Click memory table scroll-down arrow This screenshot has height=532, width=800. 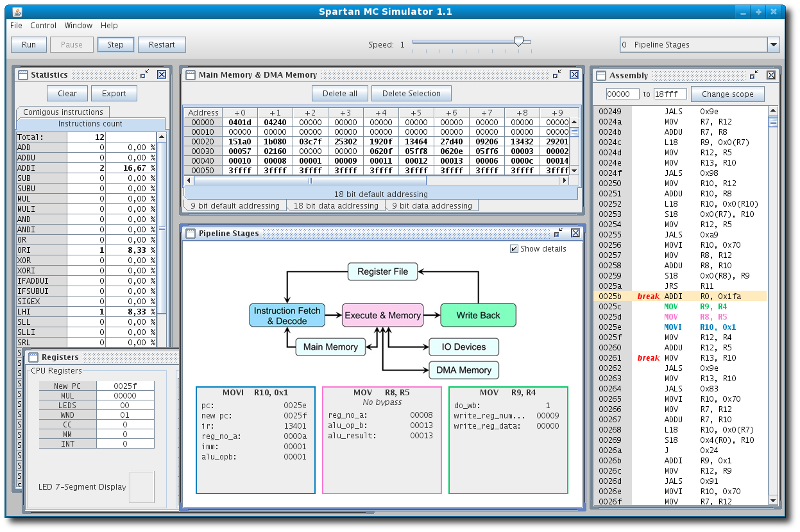pos(574,171)
